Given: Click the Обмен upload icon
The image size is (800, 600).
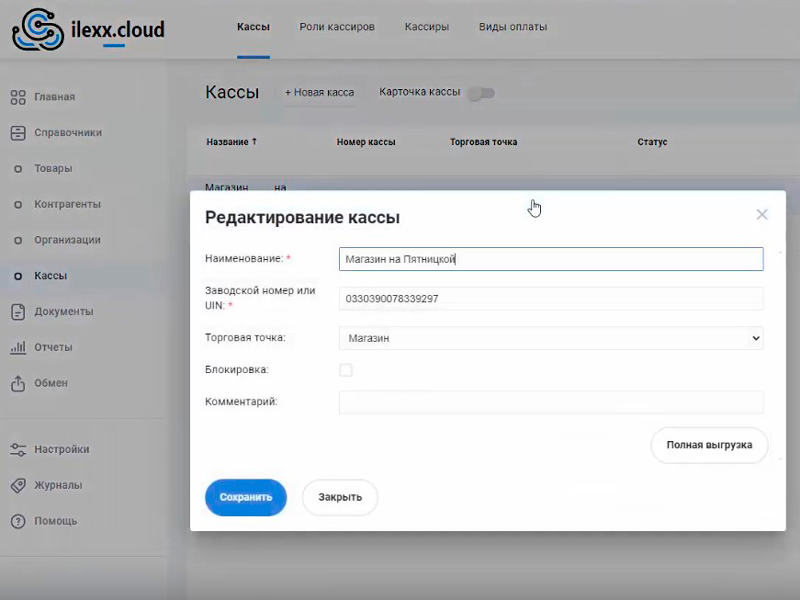Looking at the screenshot, I should pyautogui.click(x=18, y=383).
